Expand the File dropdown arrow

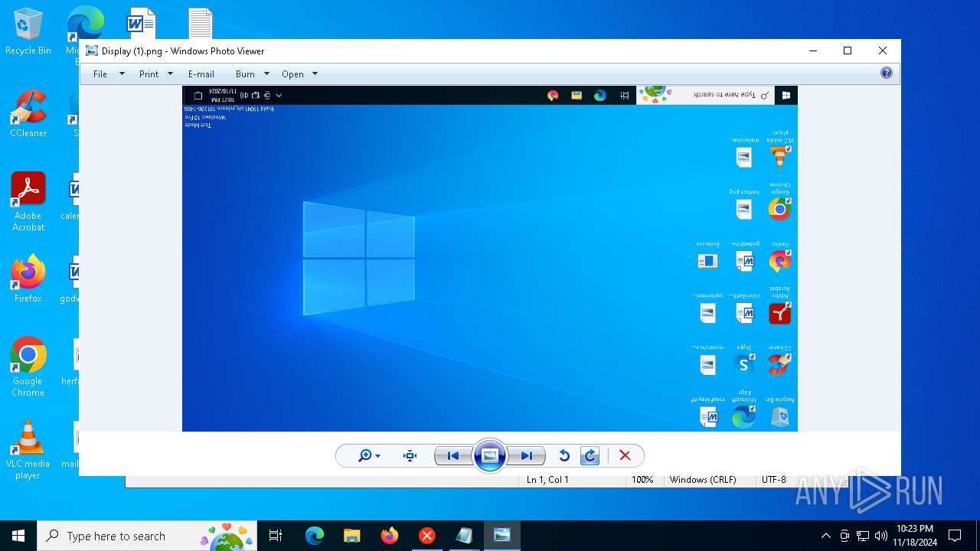coord(122,74)
